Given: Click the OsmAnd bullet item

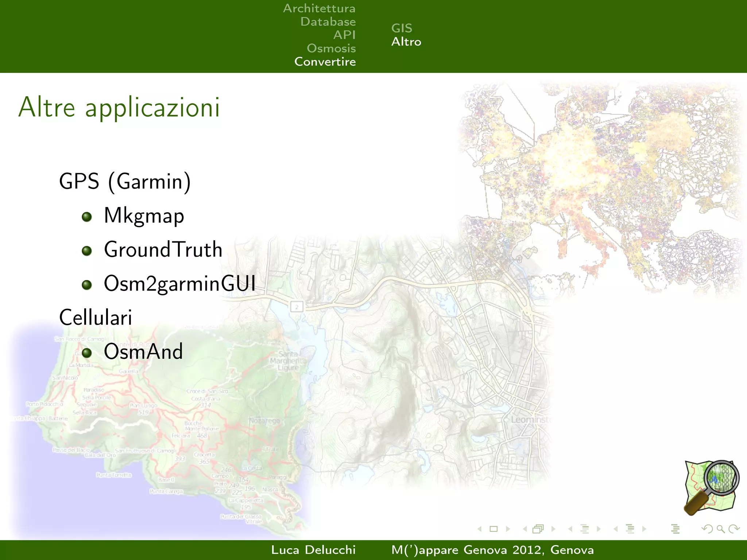Looking at the screenshot, I should 143,352.
